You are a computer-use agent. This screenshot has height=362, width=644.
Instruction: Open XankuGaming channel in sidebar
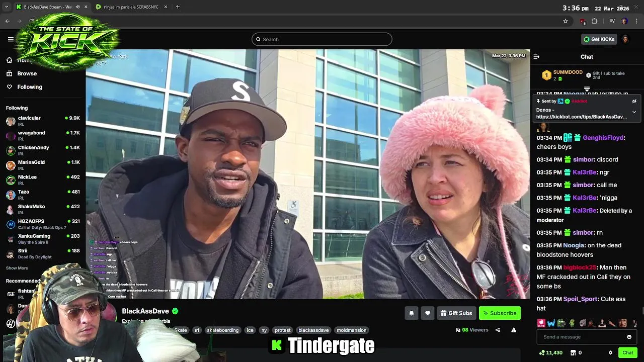click(x=43, y=239)
